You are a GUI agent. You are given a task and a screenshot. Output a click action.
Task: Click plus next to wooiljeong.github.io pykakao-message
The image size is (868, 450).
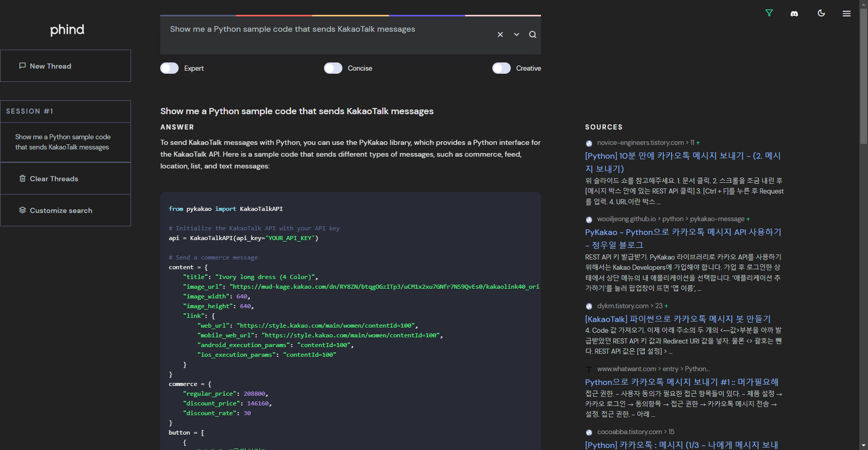coord(748,219)
